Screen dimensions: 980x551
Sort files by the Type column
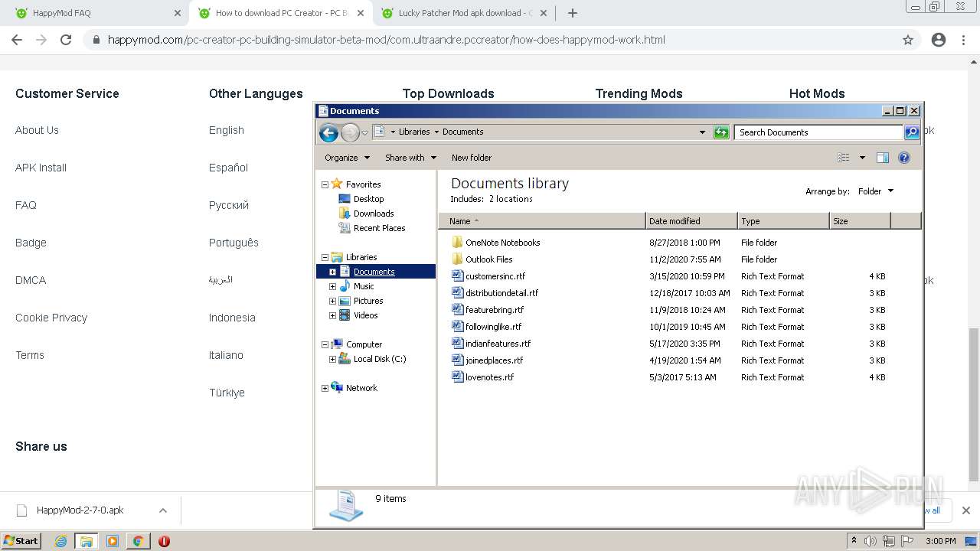783,221
